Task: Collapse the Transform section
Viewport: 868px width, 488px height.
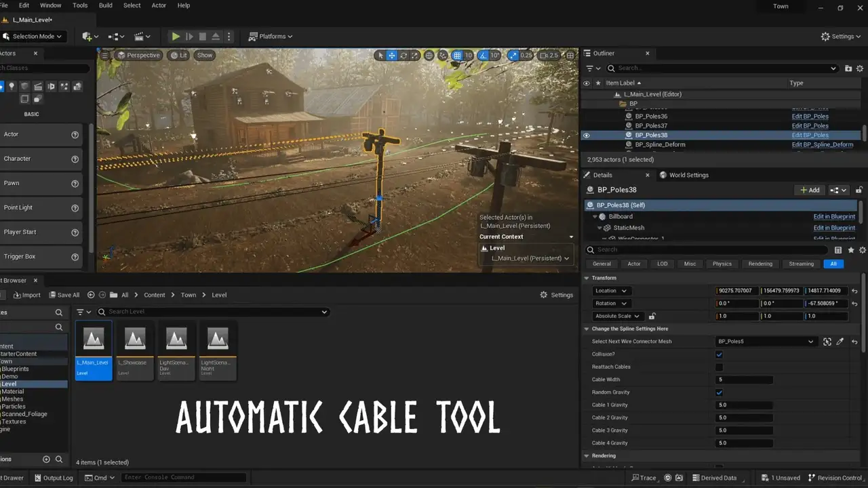Action: point(587,278)
